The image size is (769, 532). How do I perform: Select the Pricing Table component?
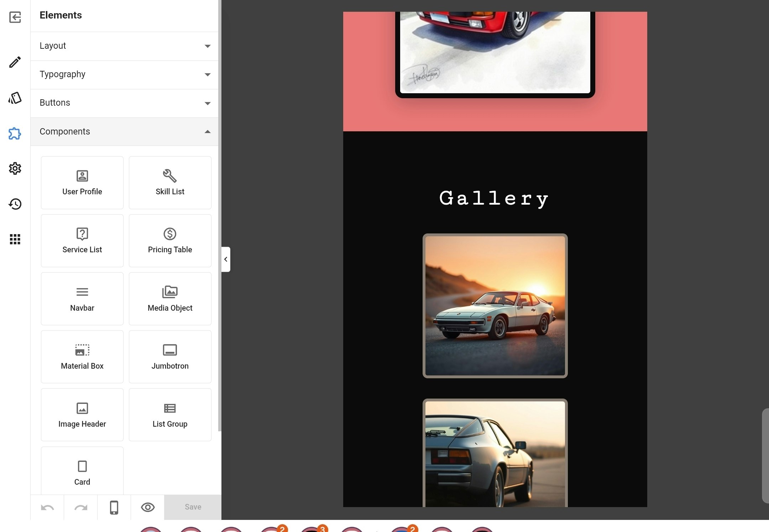tap(170, 241)
